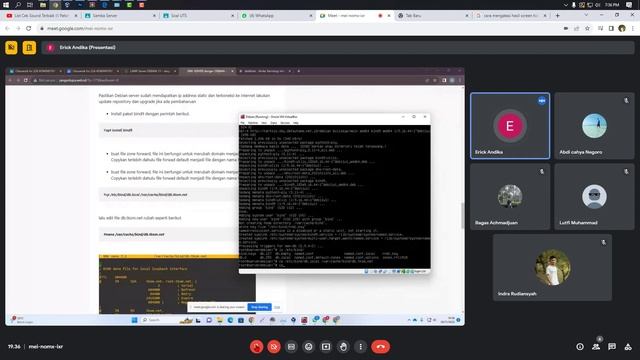This screenshot has width=640, height=360.
Task: Close the Meet browser tab
Action: [x=389, y=16]
